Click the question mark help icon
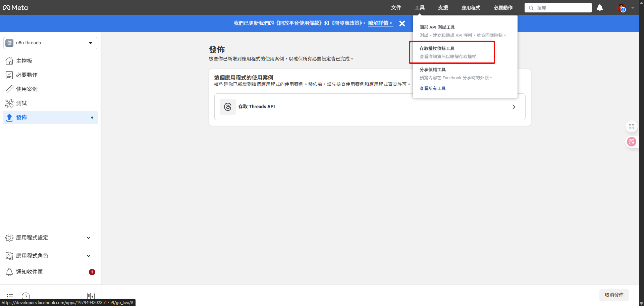The image size is (644, 306). tap(26, 296)
